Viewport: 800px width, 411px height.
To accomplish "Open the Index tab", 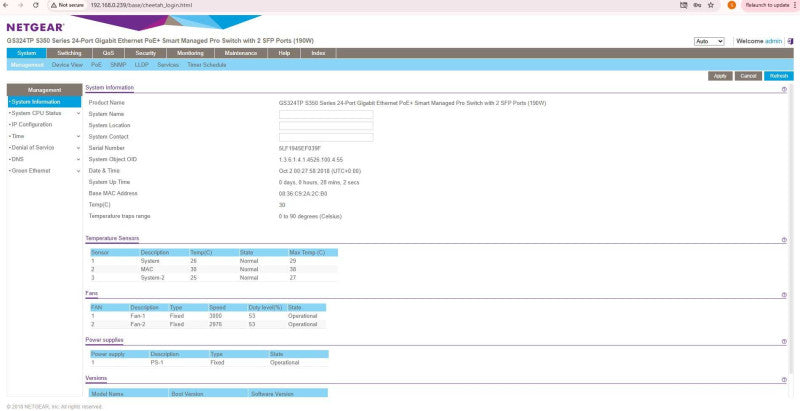I will click(x=318, y=53).
